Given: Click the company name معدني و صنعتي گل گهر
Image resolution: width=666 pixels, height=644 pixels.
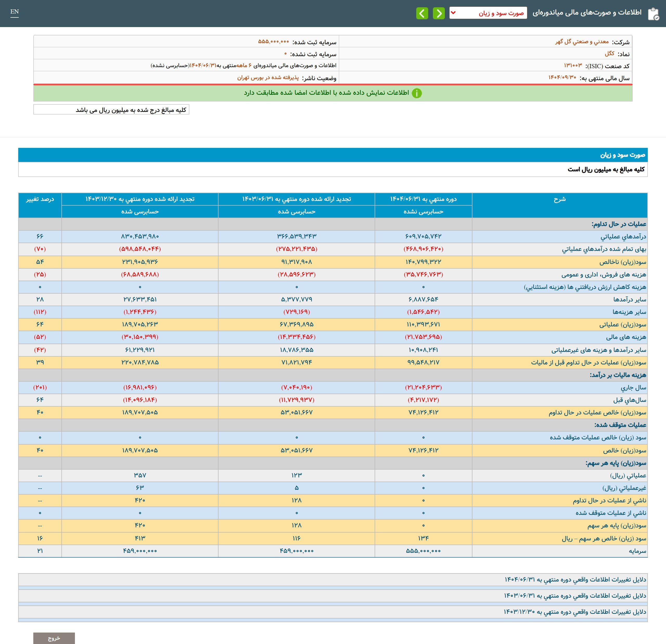Looking at the screenshot, I should coord(582,42).
